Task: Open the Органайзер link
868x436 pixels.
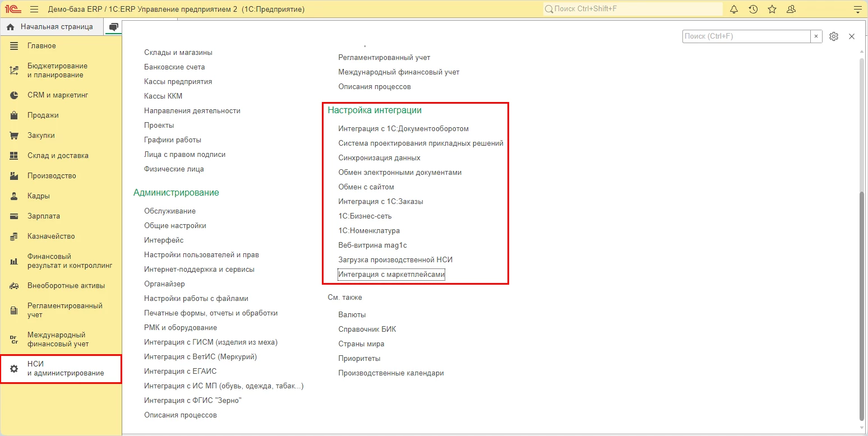Action: (164, 284)
